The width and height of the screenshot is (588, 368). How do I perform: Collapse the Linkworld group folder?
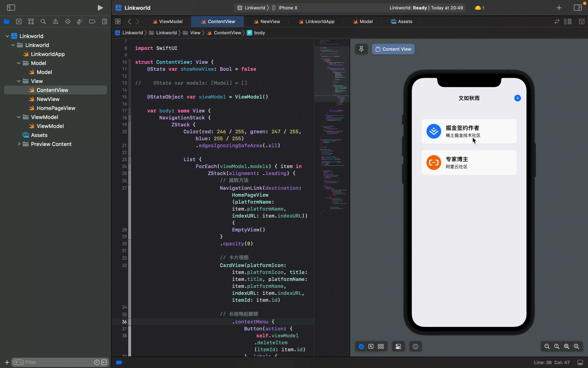[x=13, y=45]
